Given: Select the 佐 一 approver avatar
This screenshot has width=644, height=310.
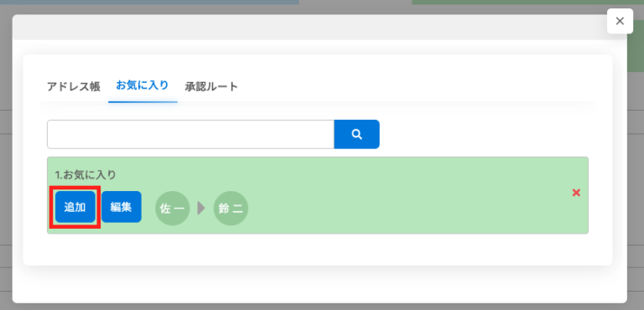Looking at the screenshot, I should tap(173, 208).
